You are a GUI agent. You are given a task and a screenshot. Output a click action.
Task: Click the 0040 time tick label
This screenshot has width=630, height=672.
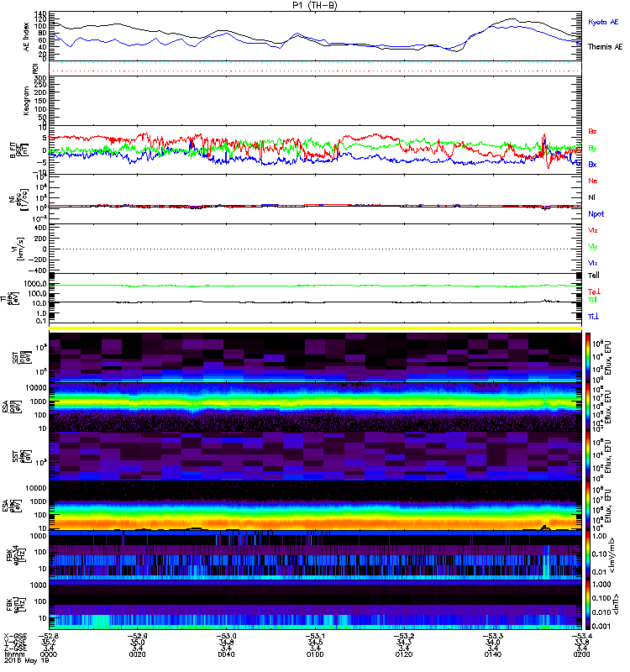click(226, 654)
